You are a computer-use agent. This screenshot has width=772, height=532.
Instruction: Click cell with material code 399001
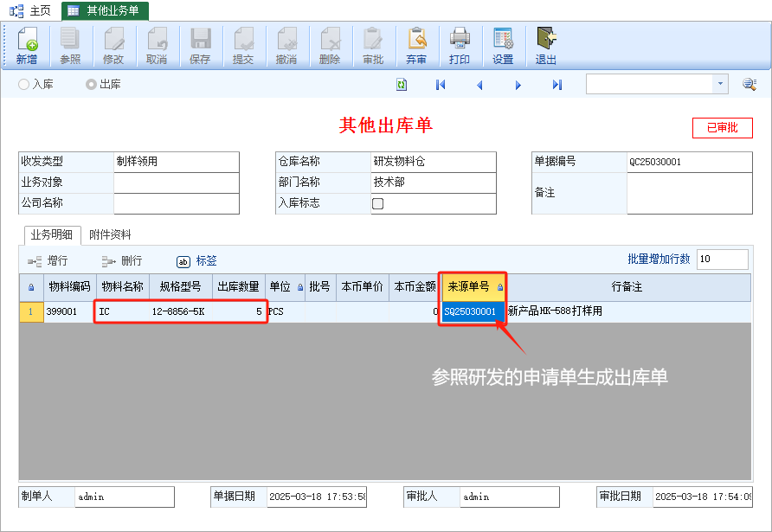(70, 311)
